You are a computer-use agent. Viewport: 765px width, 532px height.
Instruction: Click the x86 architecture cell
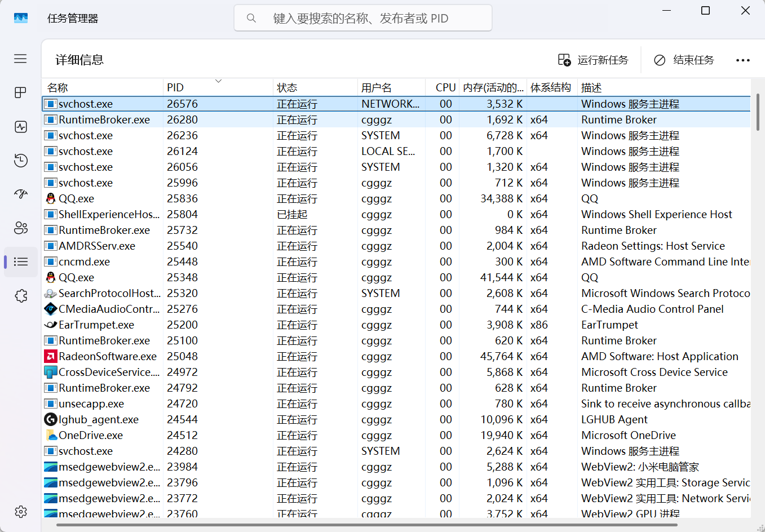539,325
